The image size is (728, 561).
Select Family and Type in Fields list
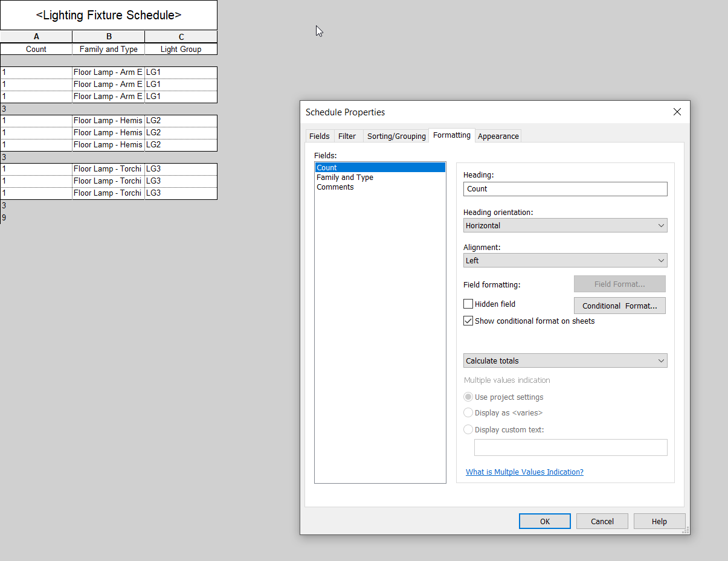point(345,178)
